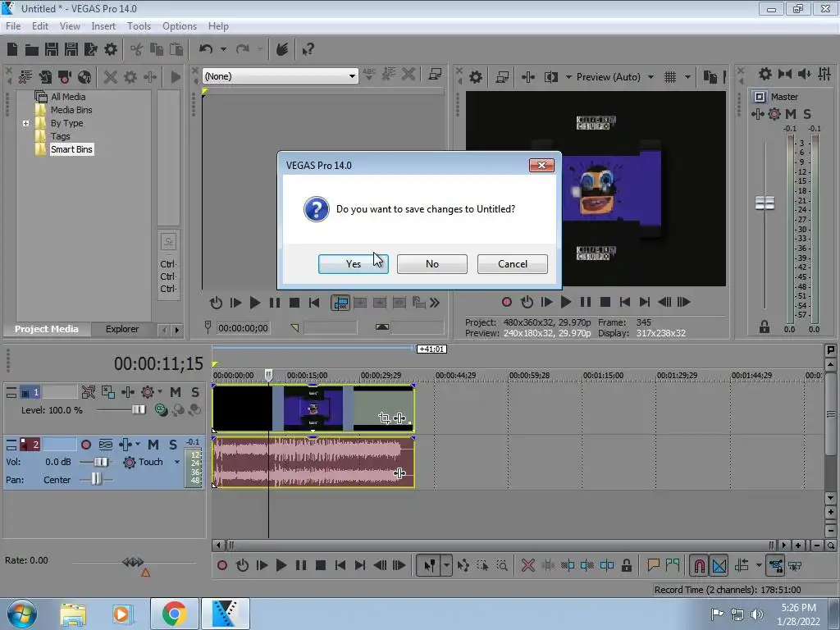
Task: Open Windows Start button
Action: coord(21,614)
